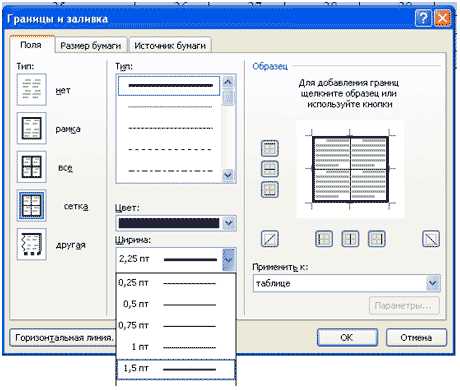This screenshot has height=390, width=460.
Task: Choose 0,25 пт line width
Action: click(x=176, y=283)
